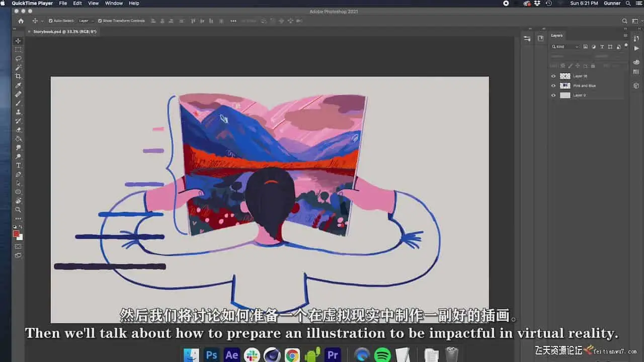644x362 pixels.
Task: Select the Brush tool
Action: coord(18,103)
